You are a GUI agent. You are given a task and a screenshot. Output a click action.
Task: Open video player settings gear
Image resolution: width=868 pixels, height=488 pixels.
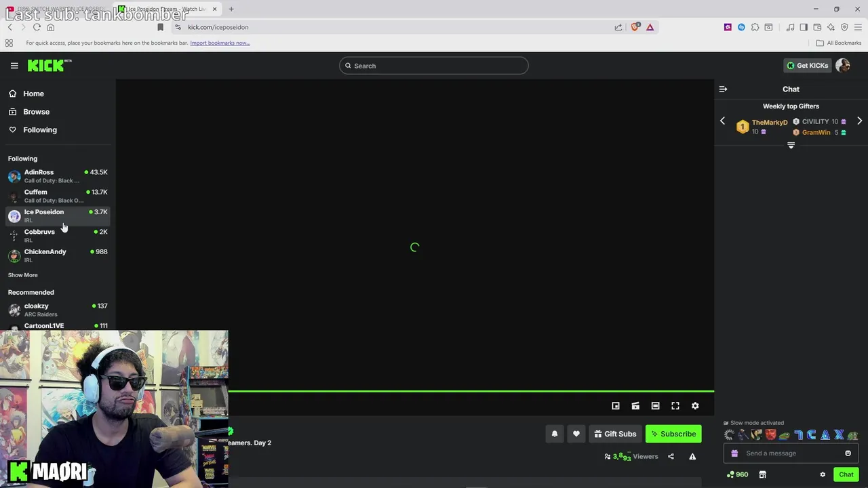click(695, 406)
